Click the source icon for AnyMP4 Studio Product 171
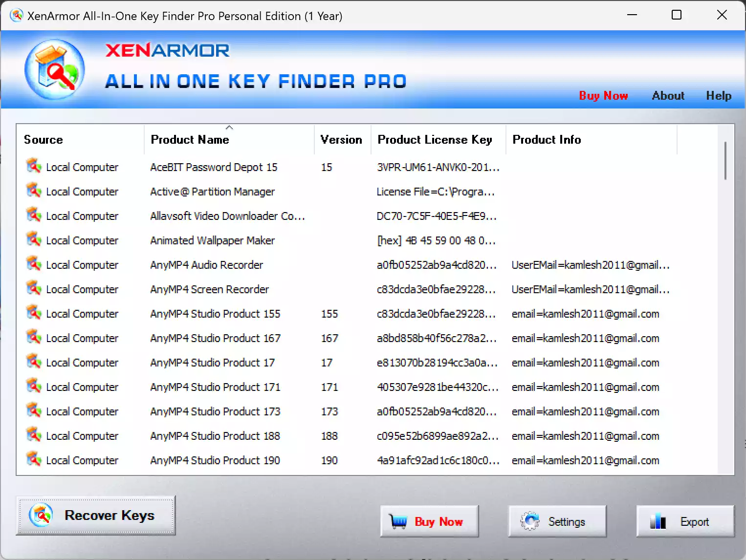746x560 pixels. 34,386
